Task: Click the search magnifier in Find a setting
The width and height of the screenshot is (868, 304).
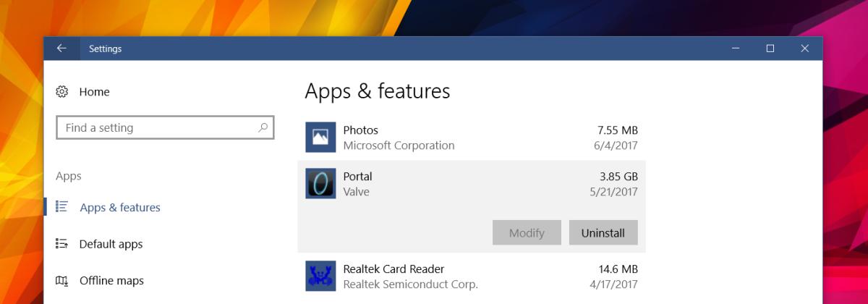Action: tap(263, 127)
